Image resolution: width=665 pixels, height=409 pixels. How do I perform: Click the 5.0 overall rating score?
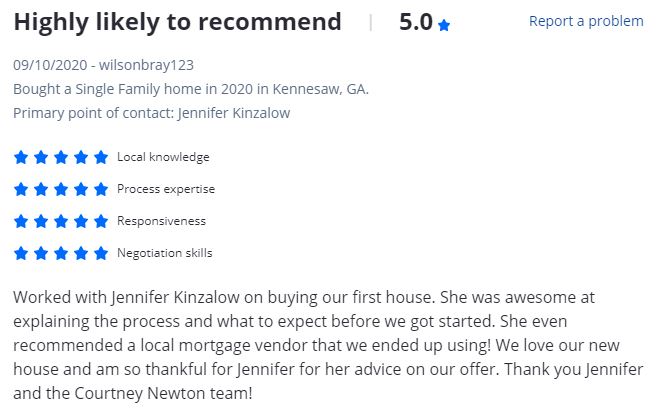[416, 22]
